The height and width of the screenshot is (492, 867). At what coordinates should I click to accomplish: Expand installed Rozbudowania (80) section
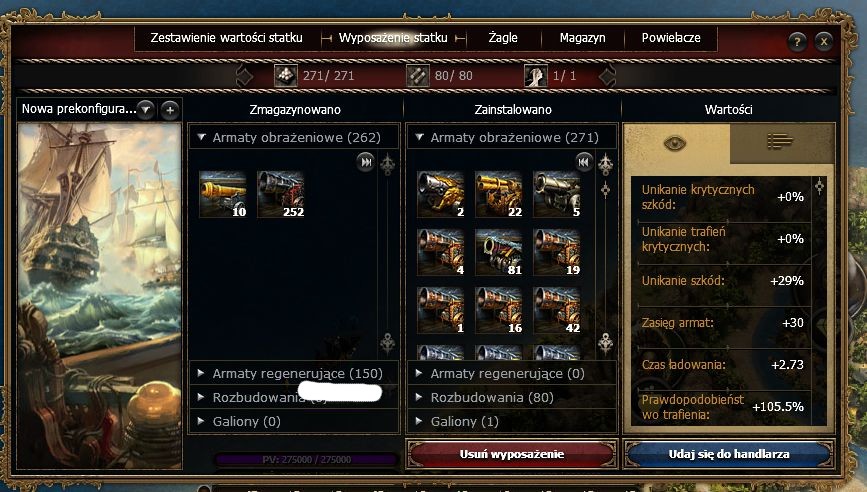click(x=511, y=397)
